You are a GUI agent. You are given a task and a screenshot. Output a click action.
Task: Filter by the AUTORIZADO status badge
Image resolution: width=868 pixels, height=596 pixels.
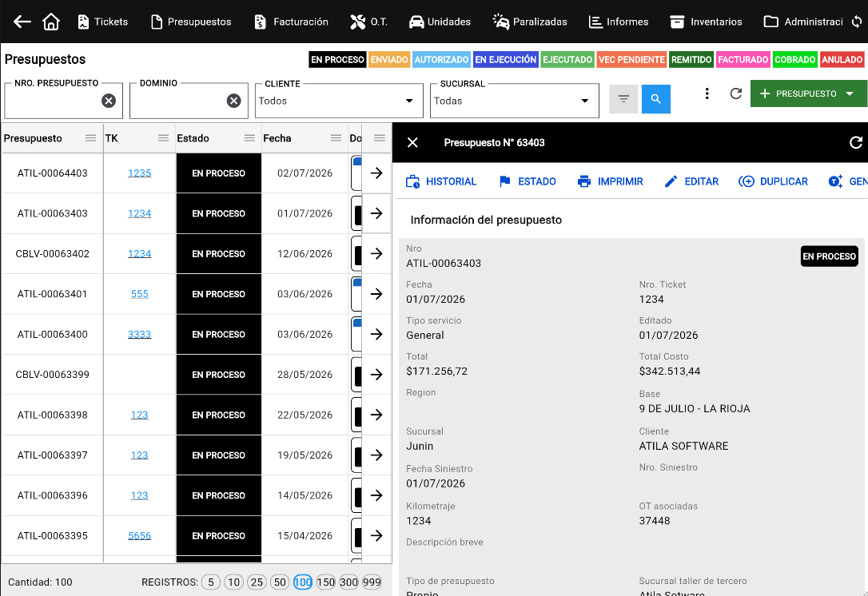[x=442, y=60]
